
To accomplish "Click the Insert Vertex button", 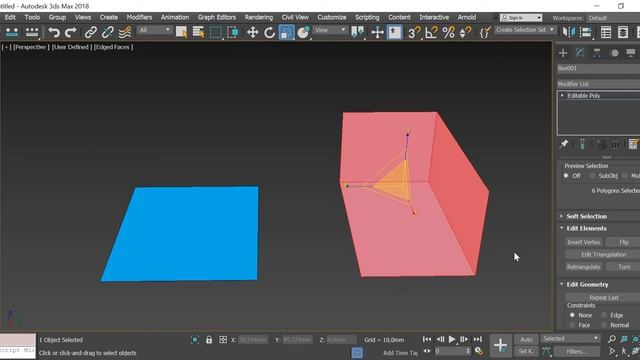I will click(584, 242).
